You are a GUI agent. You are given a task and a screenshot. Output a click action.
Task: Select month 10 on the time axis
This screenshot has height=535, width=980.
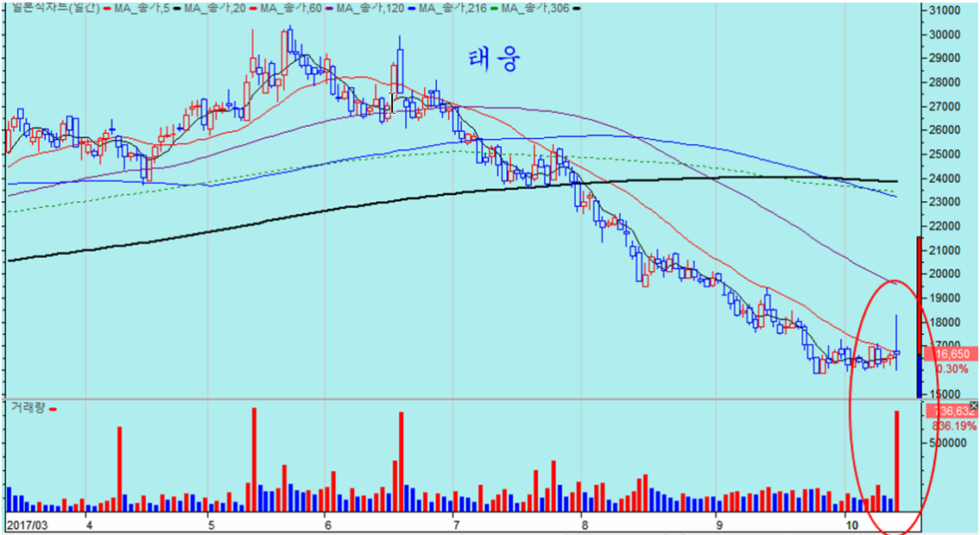click(x=852, y=524)
